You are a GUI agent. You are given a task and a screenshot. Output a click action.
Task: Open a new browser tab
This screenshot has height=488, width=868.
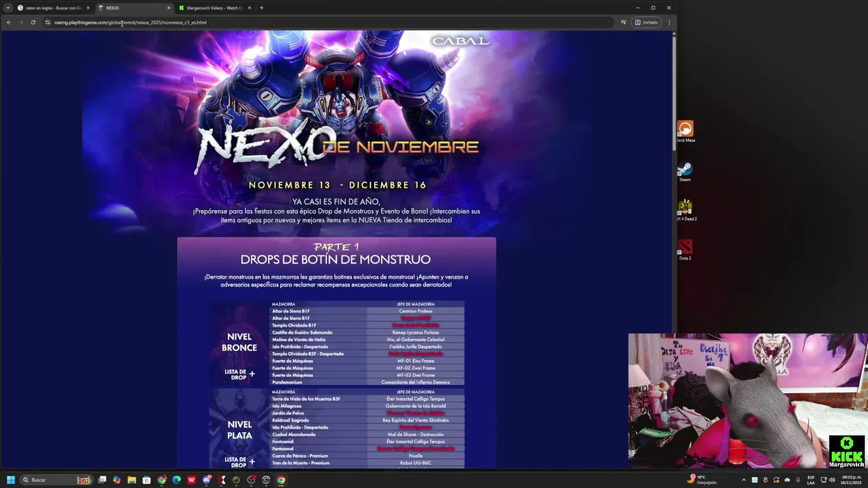[x=262, y=8]
